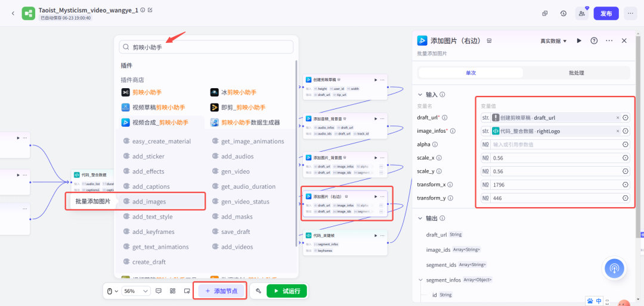
Task: Run the node from side panel play icon
Action: [579, 40]
